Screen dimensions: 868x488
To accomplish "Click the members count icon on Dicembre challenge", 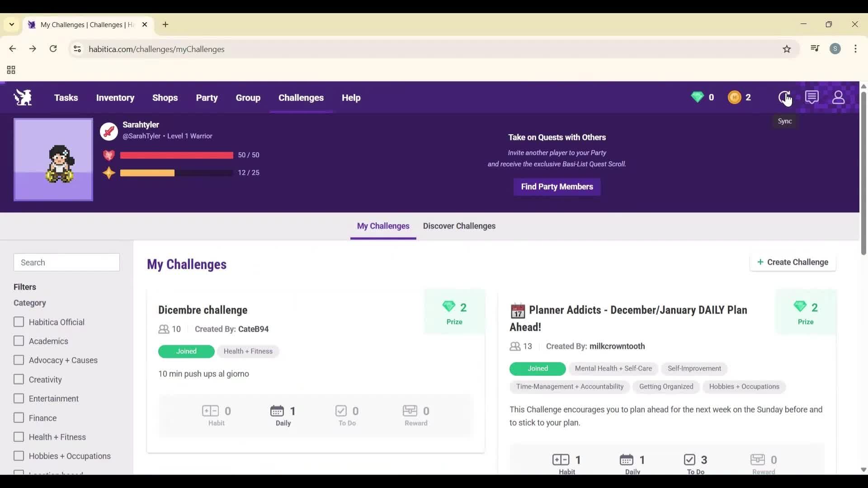I will point(165,329).
